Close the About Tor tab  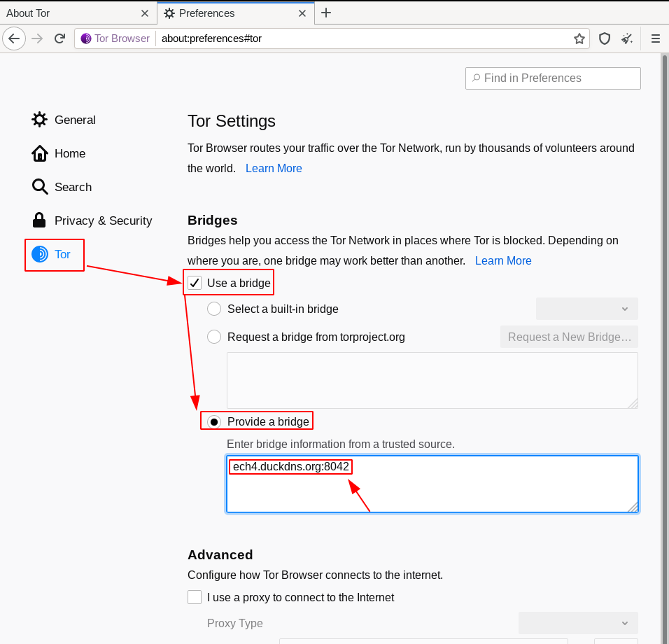click(x=145, y=13)
